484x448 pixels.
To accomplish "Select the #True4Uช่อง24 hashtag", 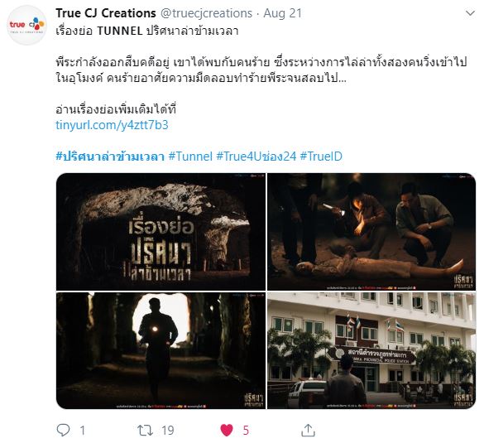I will (256, 157).
